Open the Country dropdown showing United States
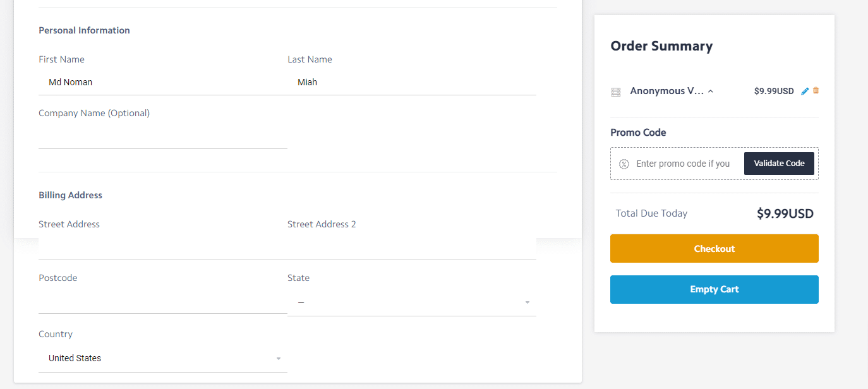This screenshot has width=868, height=389. click(163, 359)
